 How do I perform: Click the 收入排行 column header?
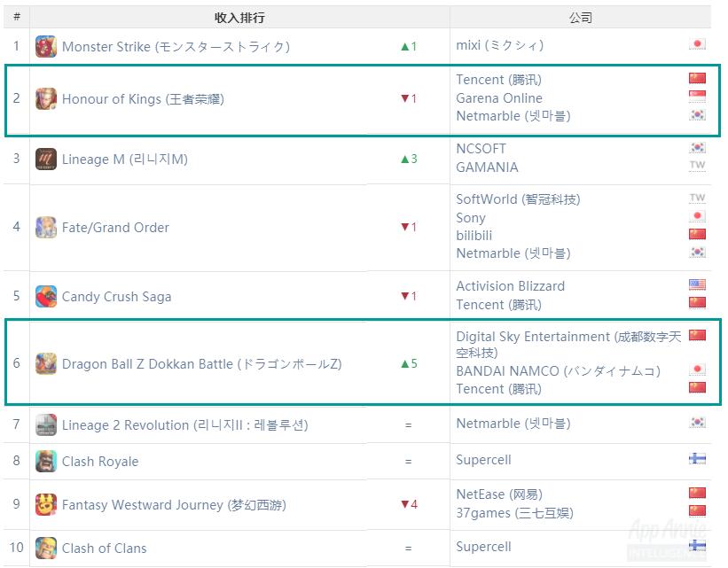coord(239,18)
